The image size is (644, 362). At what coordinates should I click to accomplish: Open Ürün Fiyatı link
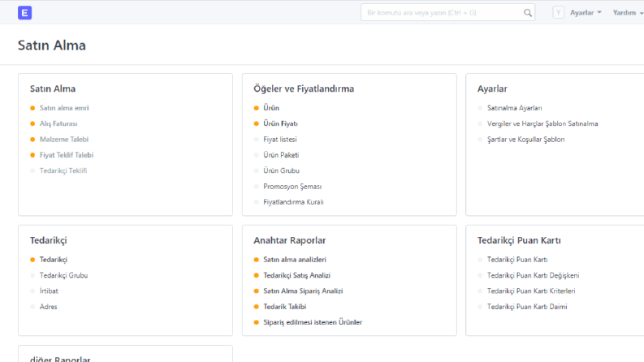pyautogui.click(x=280, y=123)
